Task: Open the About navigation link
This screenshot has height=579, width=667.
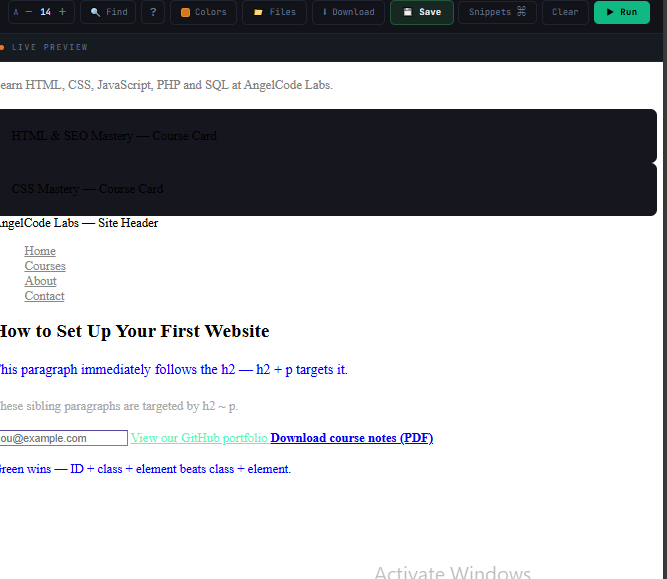Action: 40,281
